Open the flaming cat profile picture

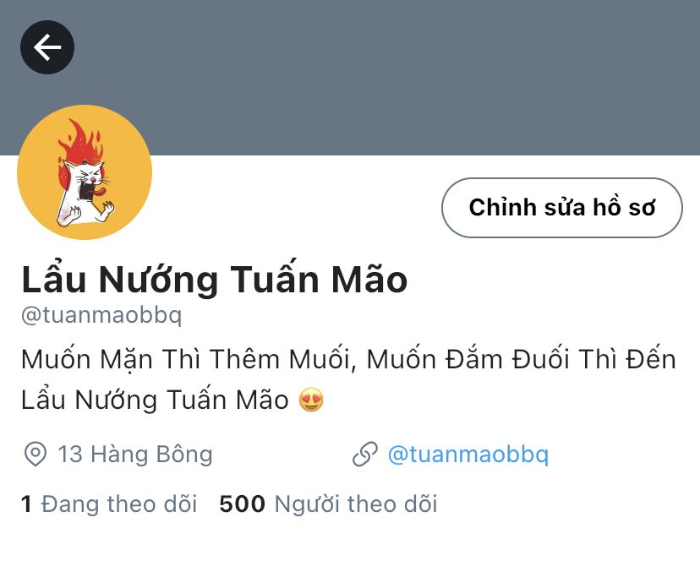(x=85, y=172)
